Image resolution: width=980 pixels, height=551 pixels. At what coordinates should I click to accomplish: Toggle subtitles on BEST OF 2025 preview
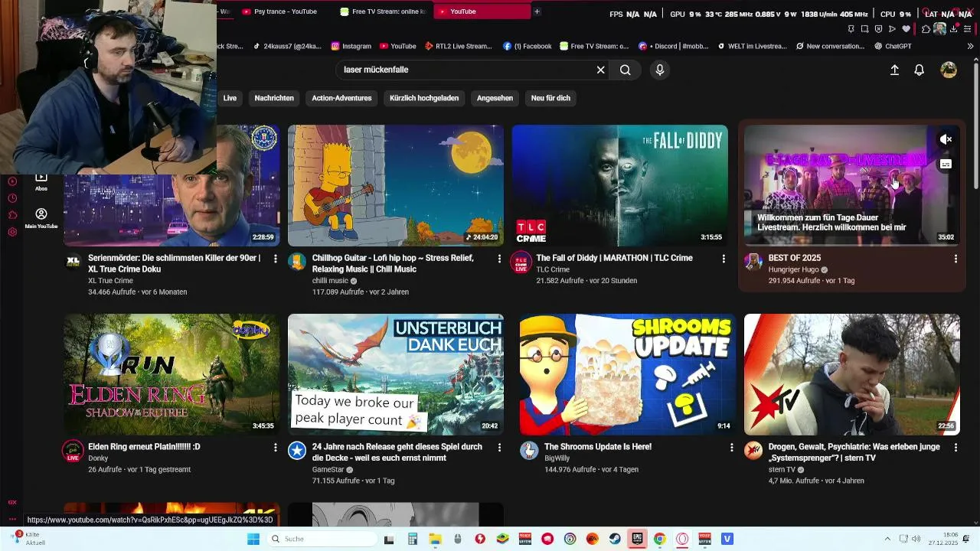point(946,164)
